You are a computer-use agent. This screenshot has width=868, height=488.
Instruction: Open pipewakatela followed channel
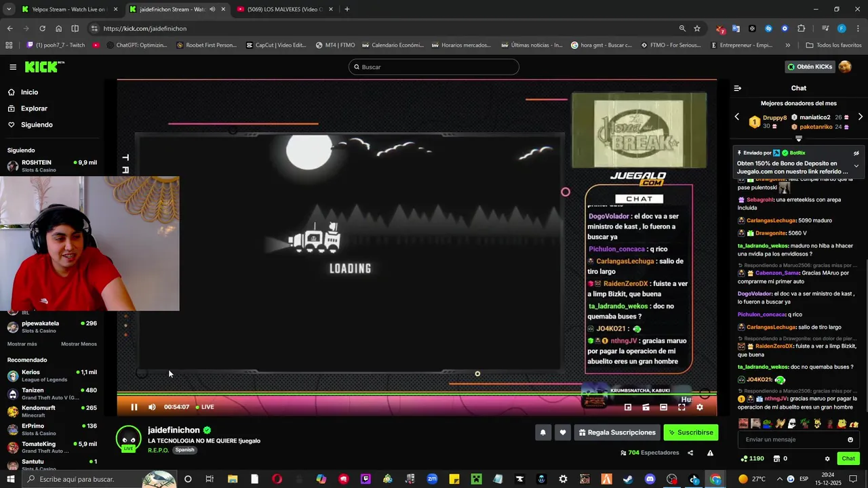(52, 327)
